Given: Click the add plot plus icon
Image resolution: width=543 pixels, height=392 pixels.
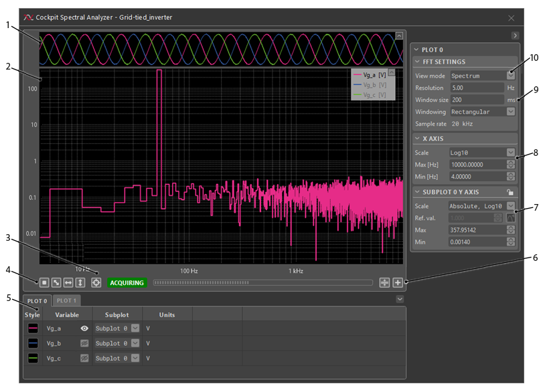Looking at the screenshot, I should pos(398,282).
